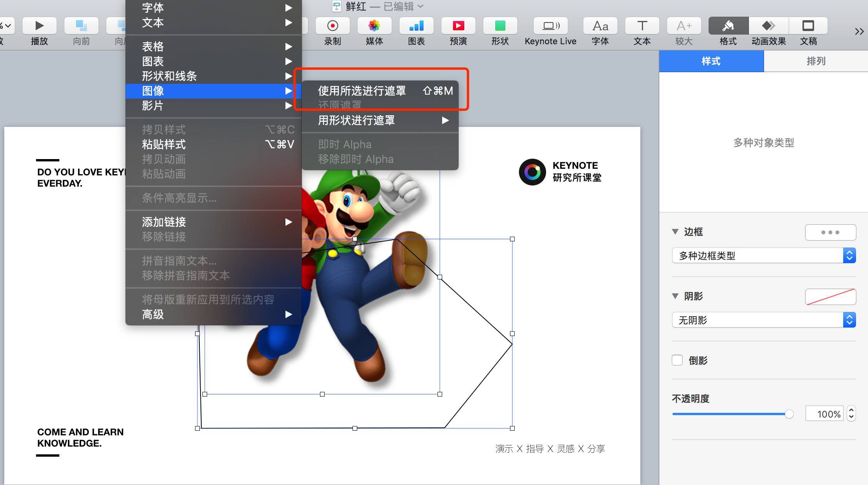Collapse the Border (边框) section triangle

point(675,232)
